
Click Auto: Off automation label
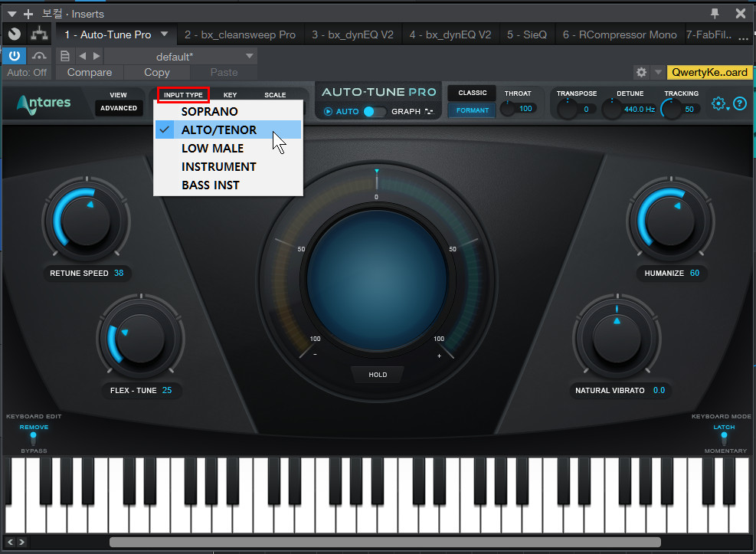click(27, 72)
